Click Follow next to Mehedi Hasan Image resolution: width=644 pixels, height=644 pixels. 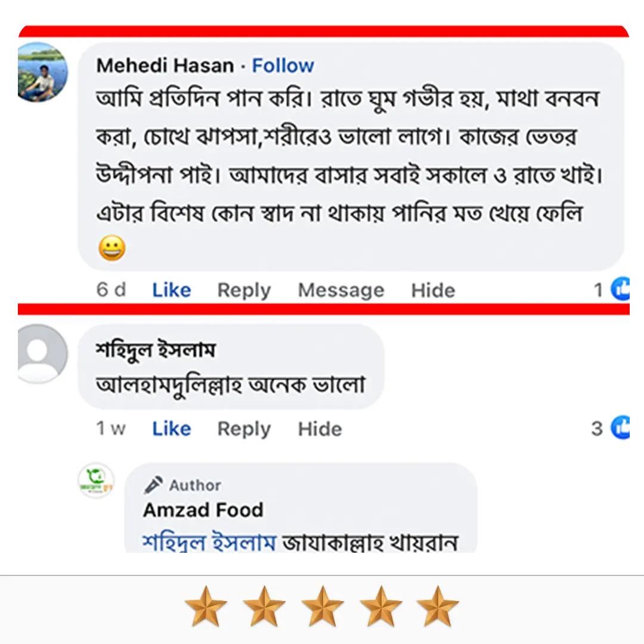tap(283, 66)
